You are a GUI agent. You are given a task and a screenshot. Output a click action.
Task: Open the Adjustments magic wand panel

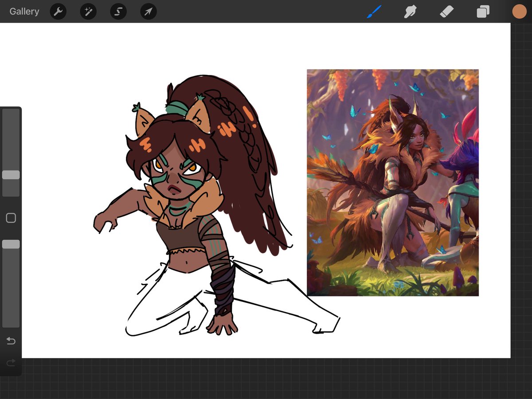click(x=88, y=12)
